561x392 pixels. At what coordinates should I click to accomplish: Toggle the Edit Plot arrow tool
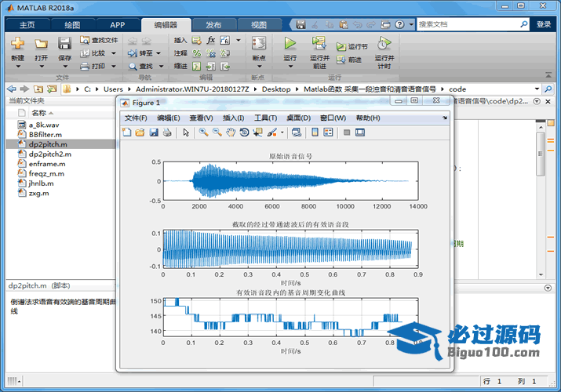tap(186, 132)
